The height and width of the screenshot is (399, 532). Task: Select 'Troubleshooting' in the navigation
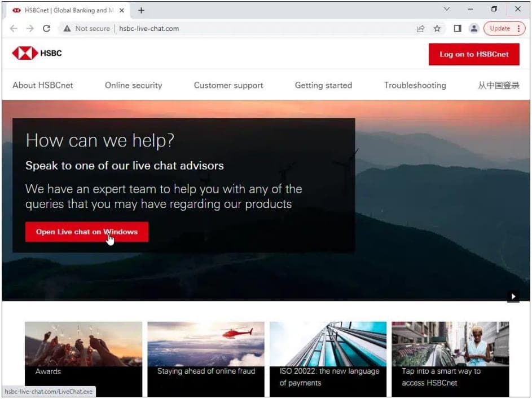415,85
